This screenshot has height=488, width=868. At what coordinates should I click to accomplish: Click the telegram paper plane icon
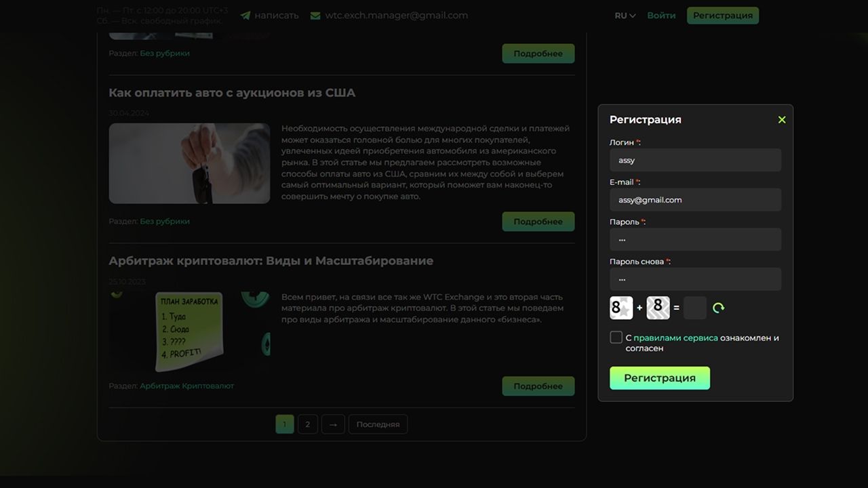[x=245, y=16]
